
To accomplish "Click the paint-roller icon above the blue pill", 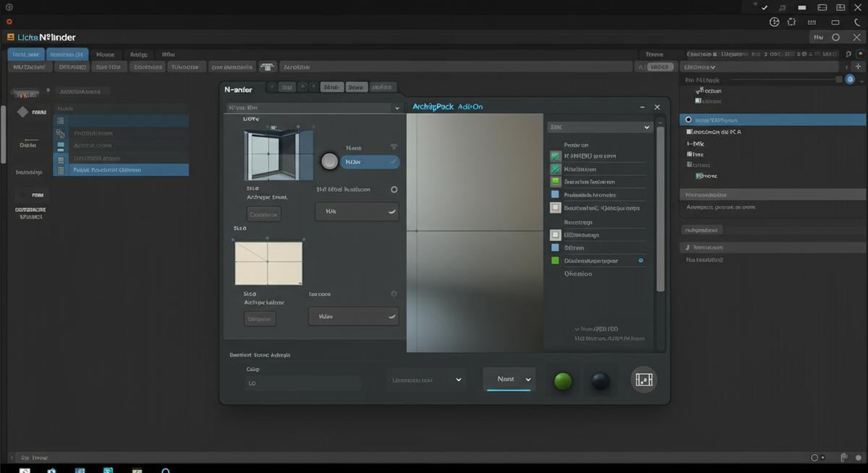I will pyautogui.click(x=393, y=147).
